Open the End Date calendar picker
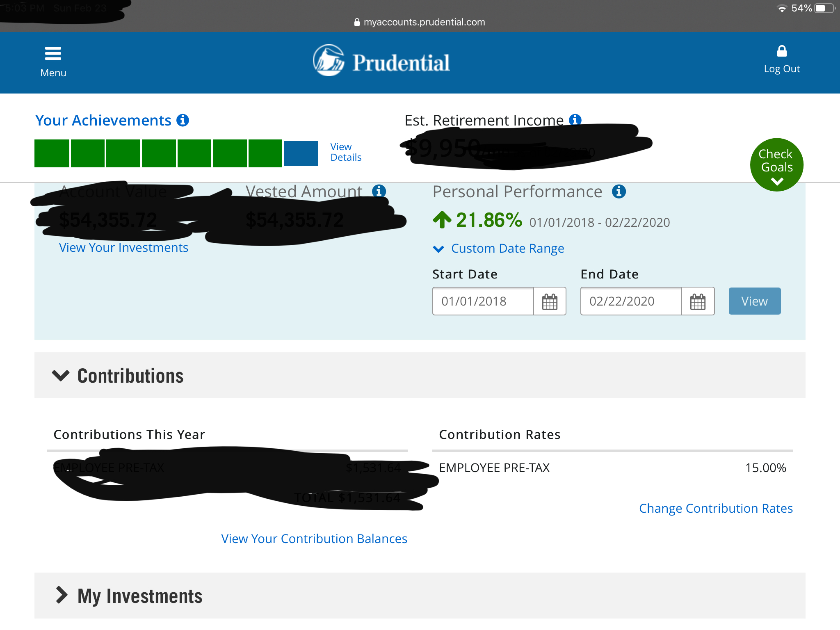840x630 pixels. pyautogui.click(x=698, y=301)
